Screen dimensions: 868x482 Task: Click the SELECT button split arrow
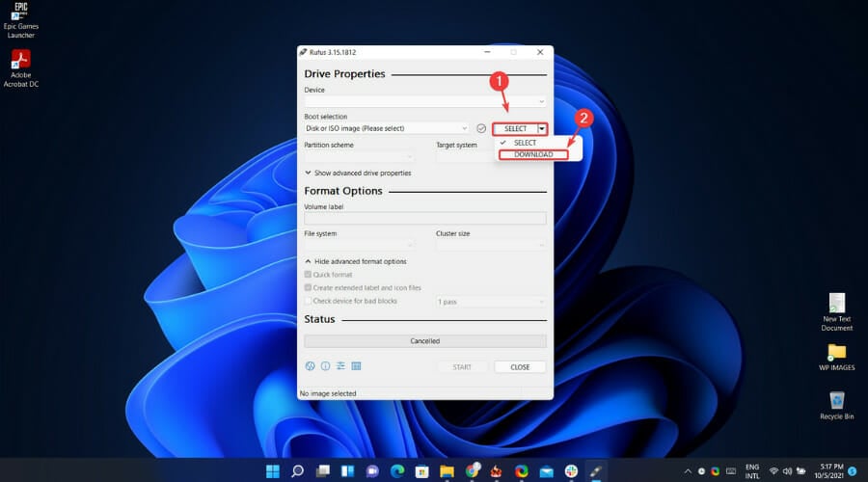[x=542, y=128]
